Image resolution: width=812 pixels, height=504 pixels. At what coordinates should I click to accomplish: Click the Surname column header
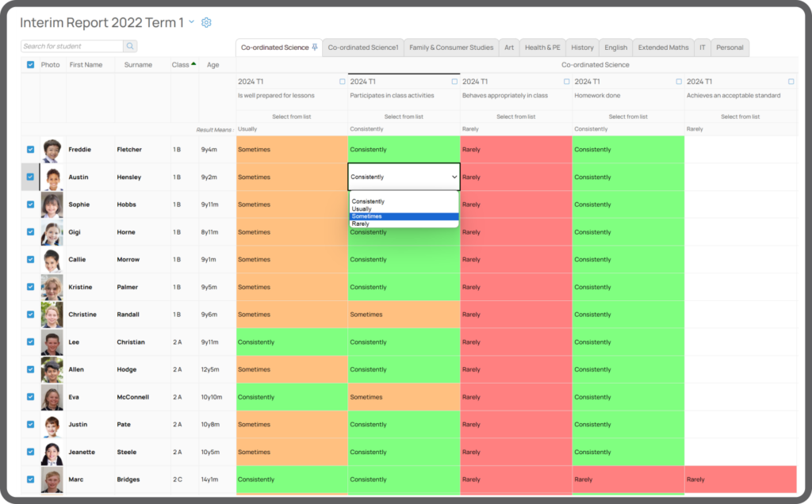pos(138,65)
